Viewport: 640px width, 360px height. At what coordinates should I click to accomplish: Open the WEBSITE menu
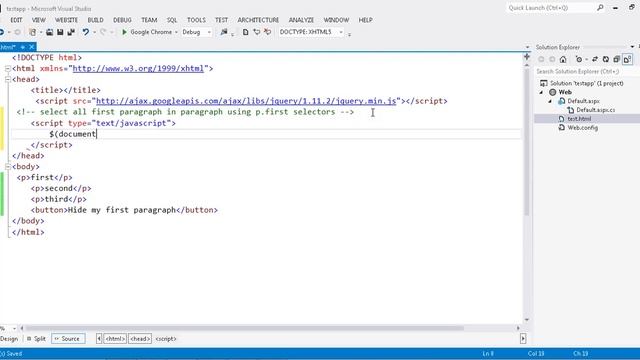tap(66, 20)
